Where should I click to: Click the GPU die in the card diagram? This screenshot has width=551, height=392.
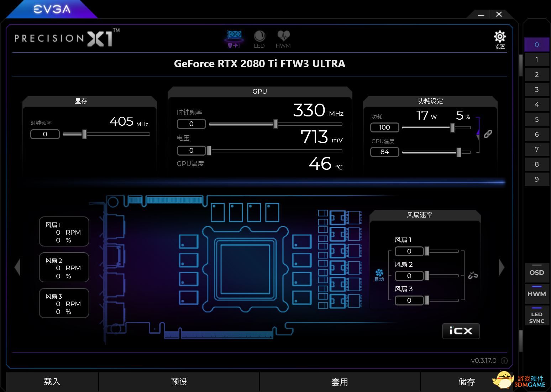click(x=245, y=269)
